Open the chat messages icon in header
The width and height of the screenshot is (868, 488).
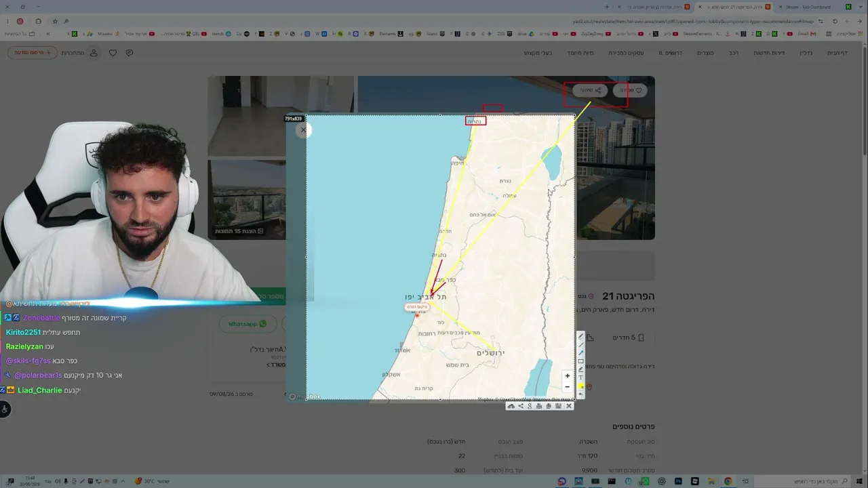(x=130, y=53)
